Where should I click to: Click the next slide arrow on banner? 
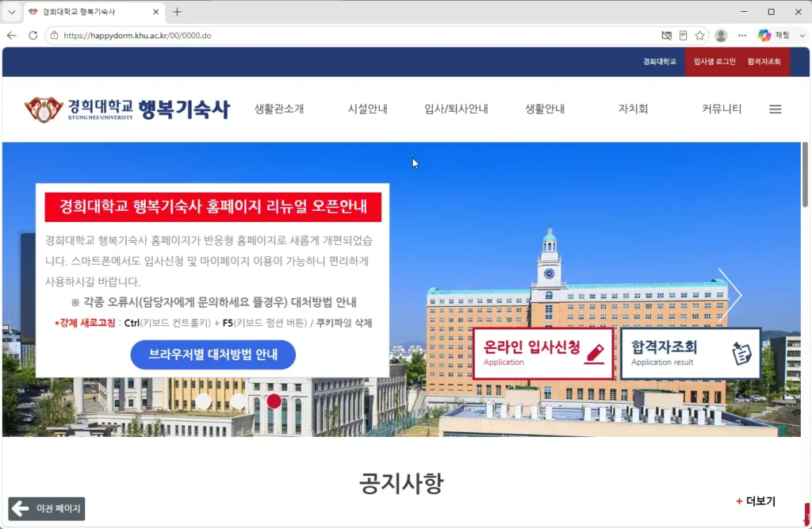coord(730,295)
